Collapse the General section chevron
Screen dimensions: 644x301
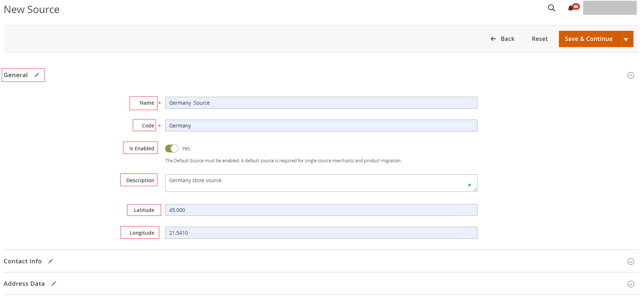click(631, 75)
